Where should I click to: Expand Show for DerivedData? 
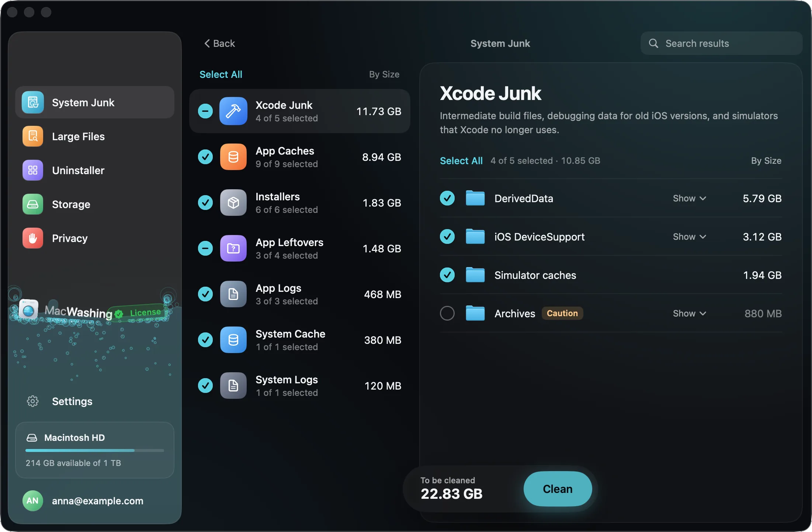(690, 198)
